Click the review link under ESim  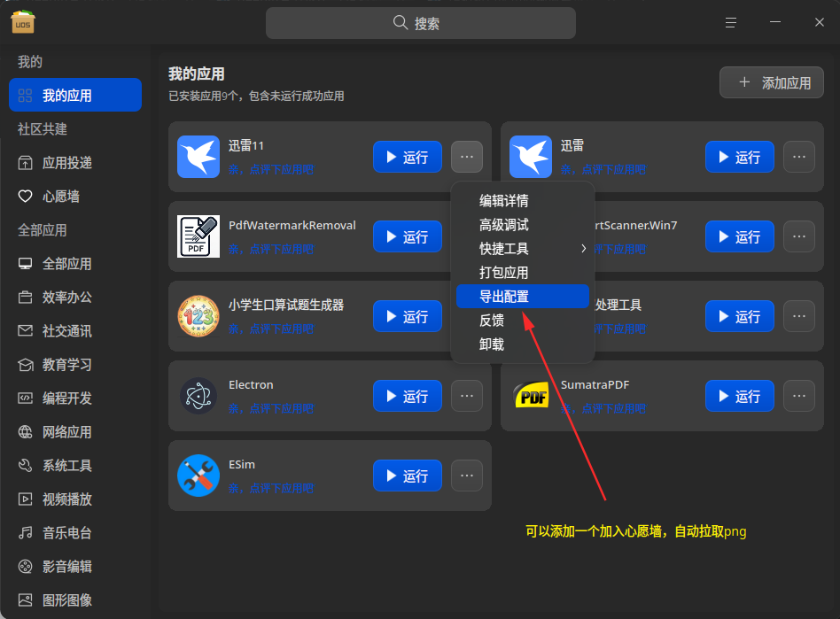coord(271,489)
